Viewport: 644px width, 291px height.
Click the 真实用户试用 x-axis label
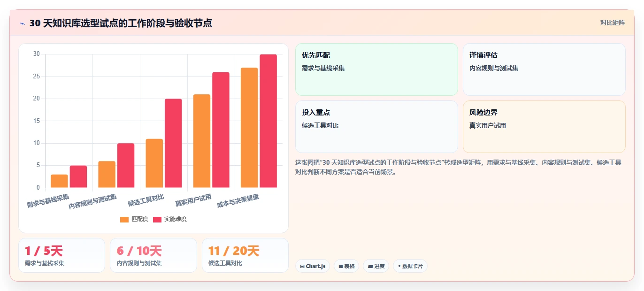[x=193, y=200]
